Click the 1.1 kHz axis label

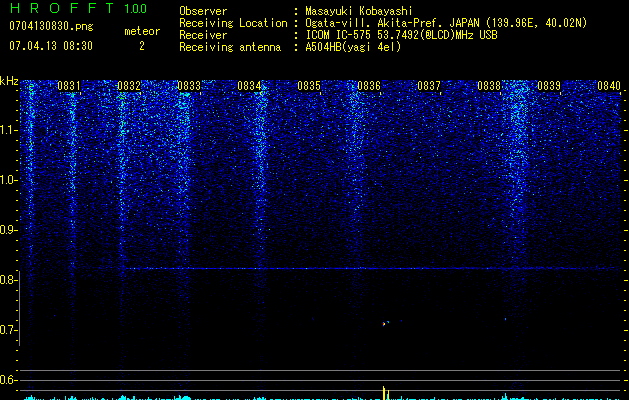point(8,130)
